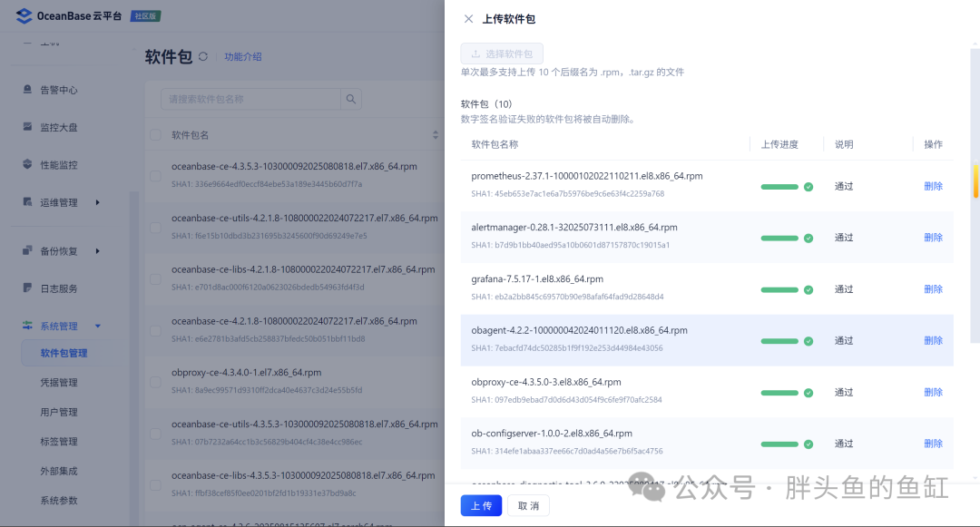Viewport: 980px width, 527px height.
Task: Navigate to 外部集成 in the sidebar
Action: tap(59, 471)
